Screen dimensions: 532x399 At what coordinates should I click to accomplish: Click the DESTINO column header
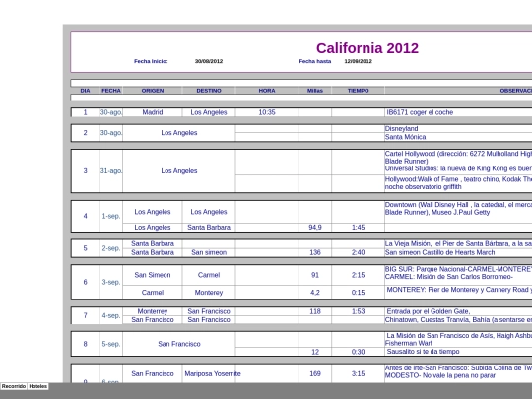pos(209,91)
